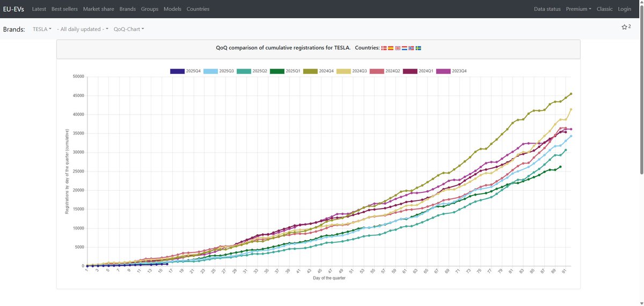This screenshot has width=644, height=306.
Task: Open the Data status page
Action: click(547, 9)
